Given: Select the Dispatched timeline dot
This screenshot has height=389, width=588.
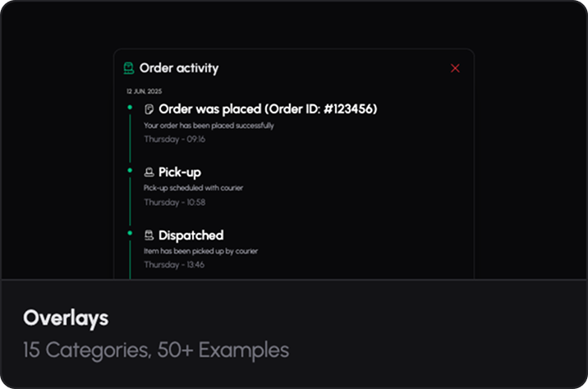Looking at the screenshot, I should [130, 233].
